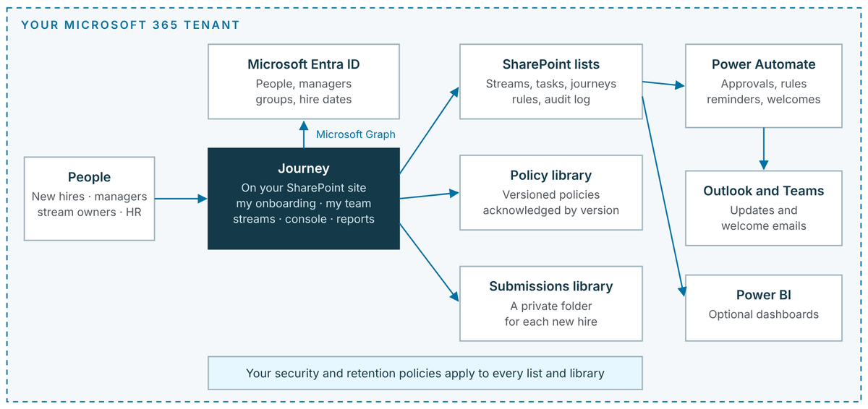Click 'streams · console · reports' text
Image resolution: width=868 pixels, height=409 pixels.
click(304, 219)
